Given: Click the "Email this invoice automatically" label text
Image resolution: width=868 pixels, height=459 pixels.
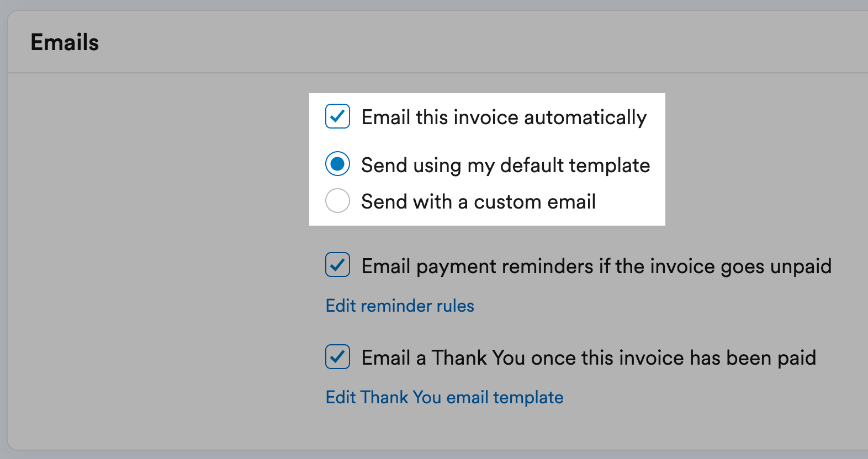Looking at the screenshot, I should [504, 118].
